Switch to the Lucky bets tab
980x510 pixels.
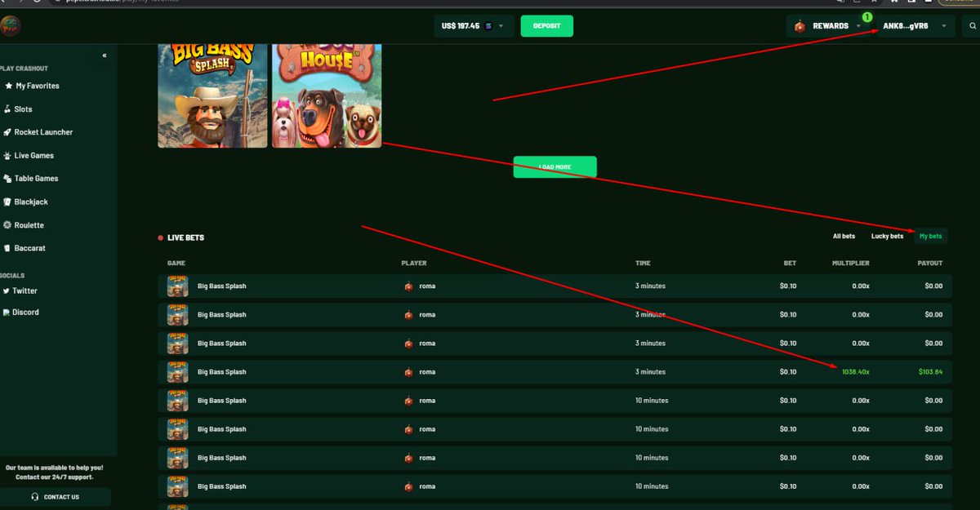tap(887, 237)
